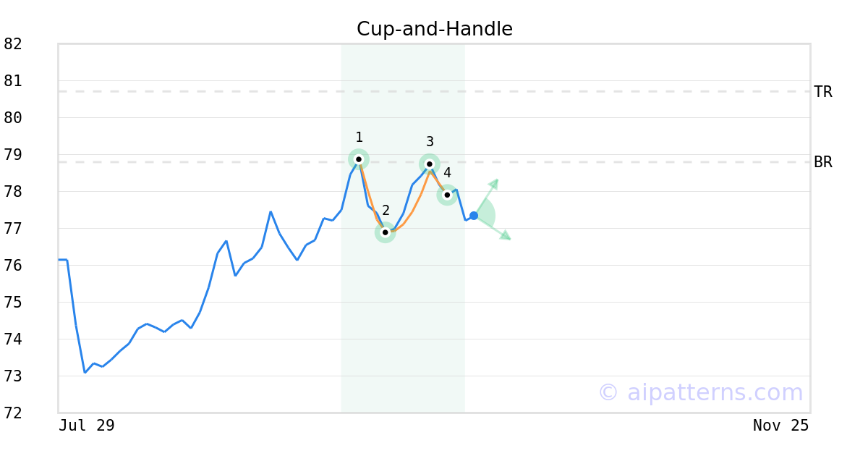
Task: Click the upward green projection arrow
Action: point(494,183)
